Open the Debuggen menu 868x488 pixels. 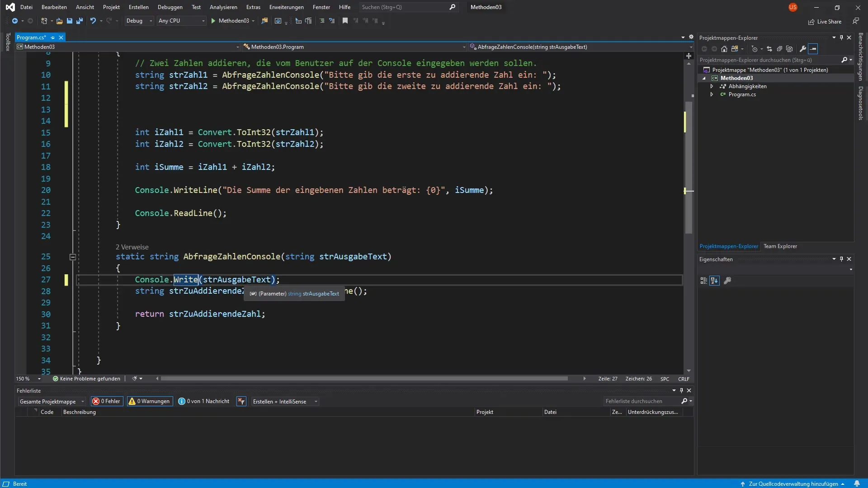coord(170,7)
